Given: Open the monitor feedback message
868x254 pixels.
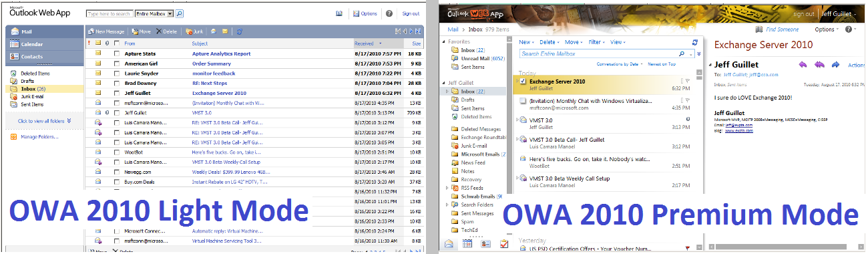Looking at the screenshot, I should click(x=214, y=74).
